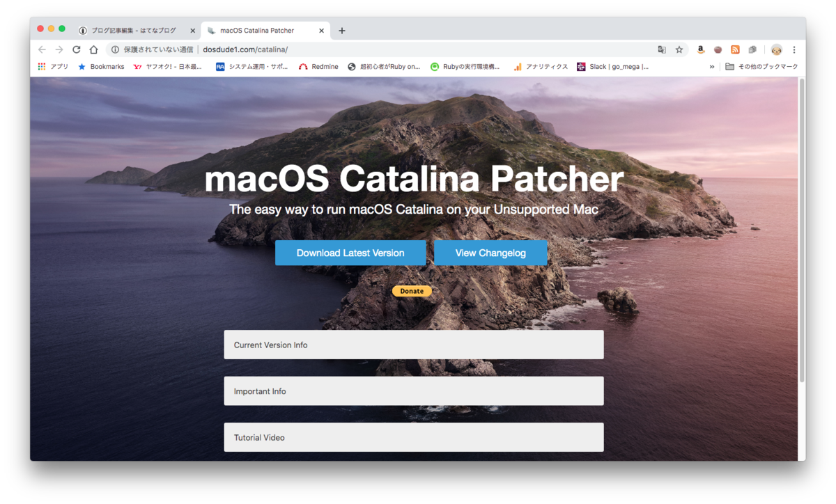The height and width of the screenshot is (504, 836).
Task: Show more bookmarks with double chevron
Action: pyautogui.click(x=712, y=67)
